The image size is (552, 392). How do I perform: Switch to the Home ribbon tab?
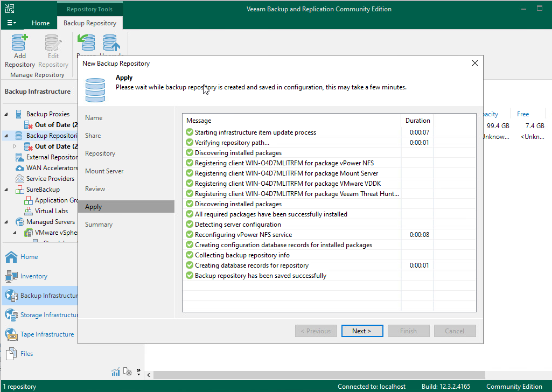click(x=40, y=23)
